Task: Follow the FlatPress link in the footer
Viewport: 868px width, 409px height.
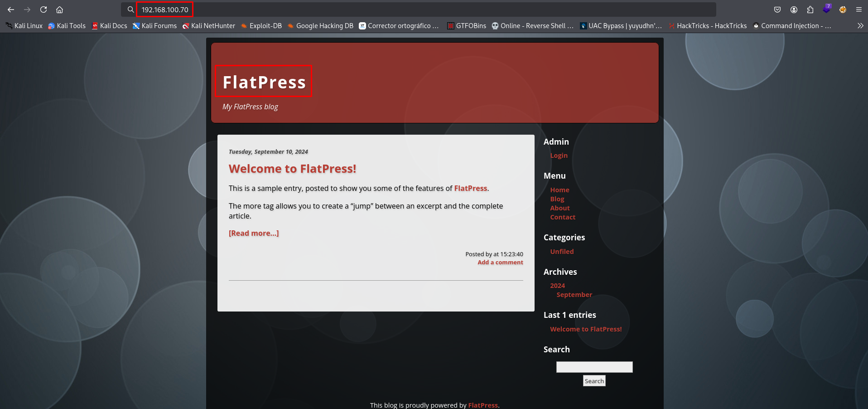Action: [x=483, y=405]
